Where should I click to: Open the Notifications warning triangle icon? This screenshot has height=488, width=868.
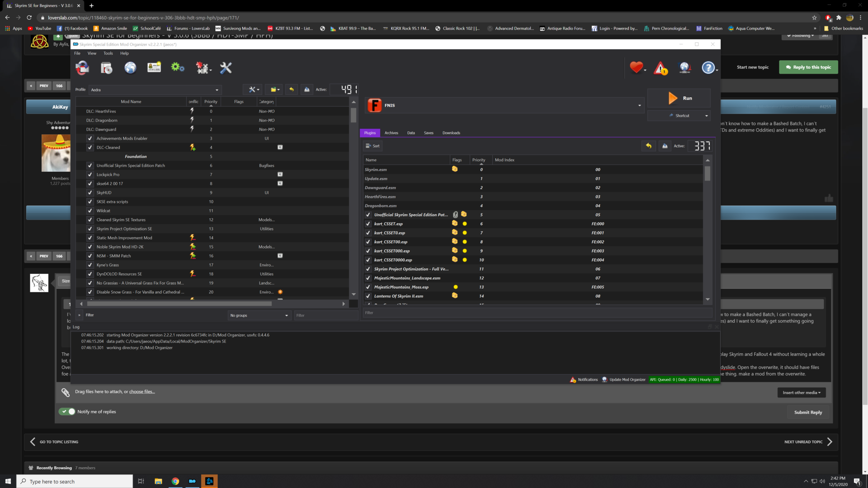[x=660, y=68]
